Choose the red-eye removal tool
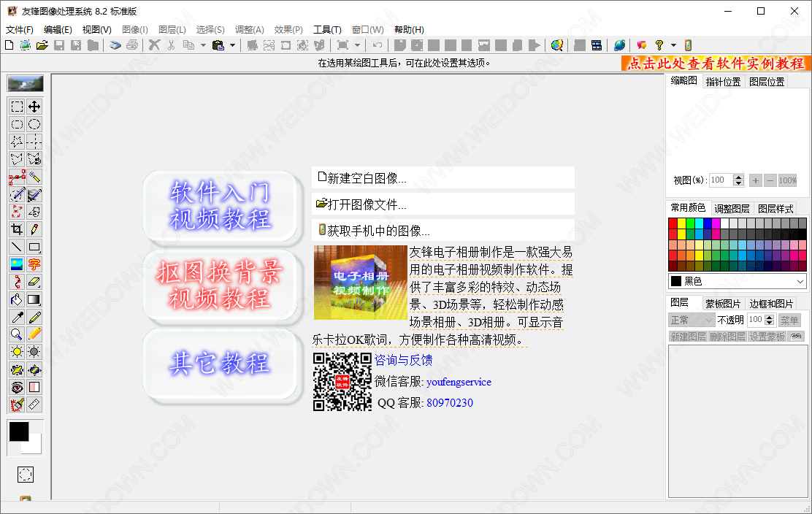This screenshot has width=812, height=514. 17,387
